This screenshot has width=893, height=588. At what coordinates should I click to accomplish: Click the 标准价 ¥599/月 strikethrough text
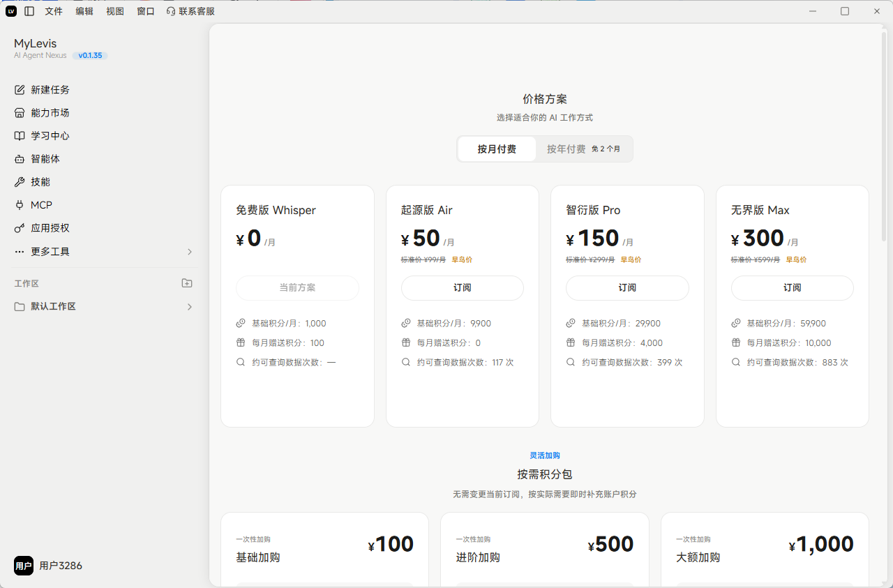coord(755,259)
